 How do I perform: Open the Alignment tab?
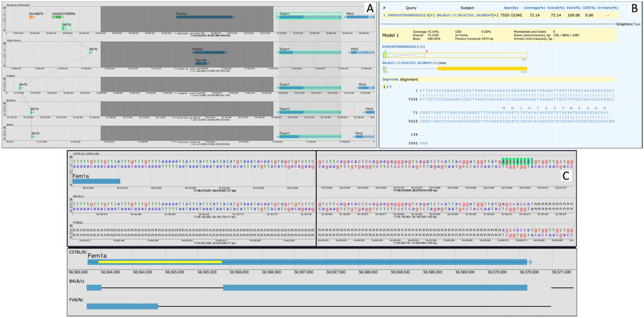click(x=409, y=79)
